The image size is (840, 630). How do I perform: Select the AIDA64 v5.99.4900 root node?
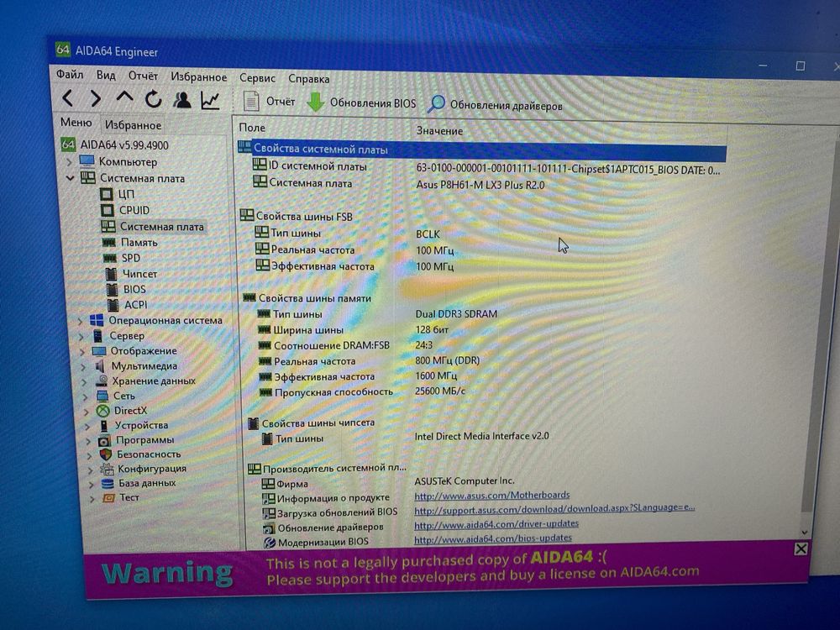pyautogui.click(x=115, y=144)
